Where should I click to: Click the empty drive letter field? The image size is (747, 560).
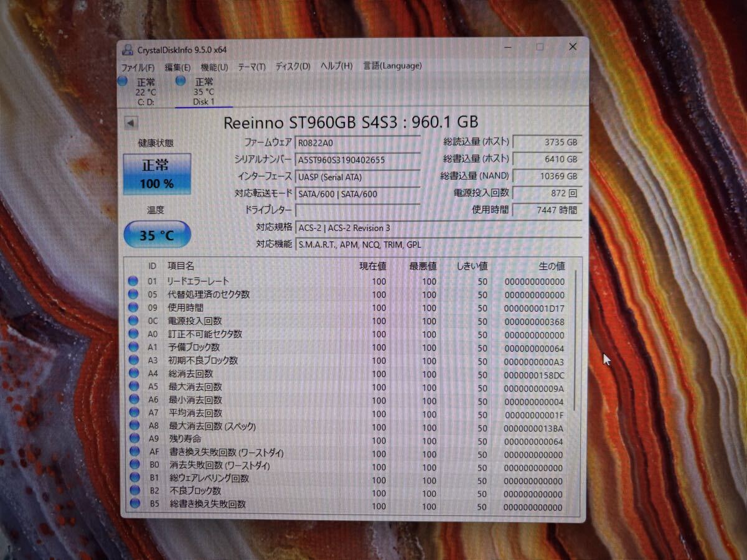[x=358, y=210]
